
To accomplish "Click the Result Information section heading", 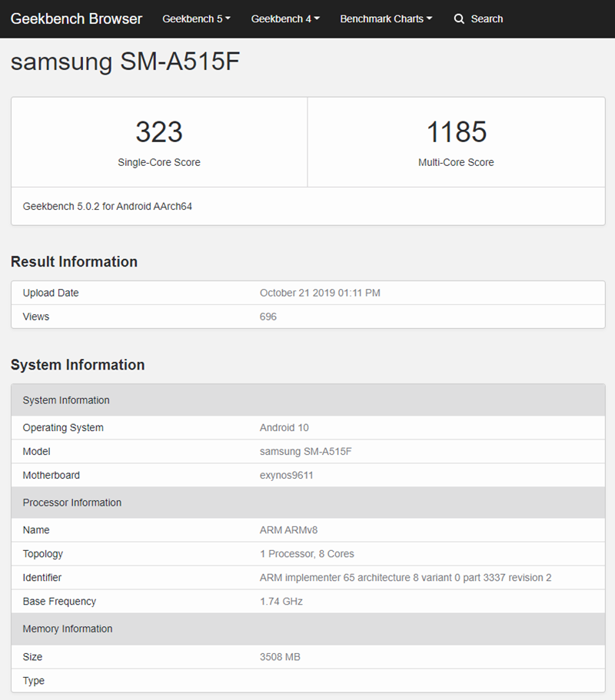I will 74,261.
